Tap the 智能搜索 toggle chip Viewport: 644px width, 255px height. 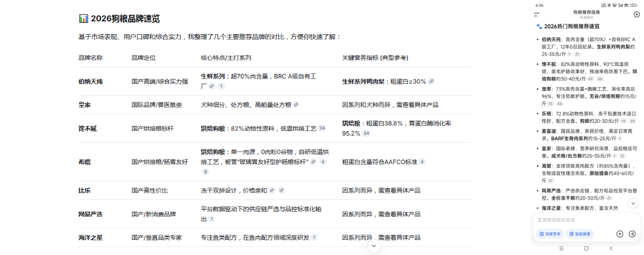point(580,234)
